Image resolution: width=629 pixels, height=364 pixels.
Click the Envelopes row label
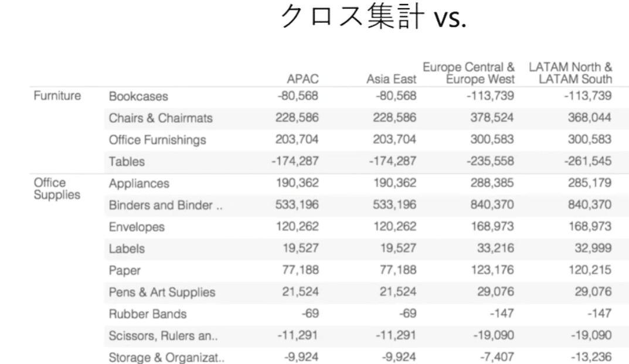(137, 227)
